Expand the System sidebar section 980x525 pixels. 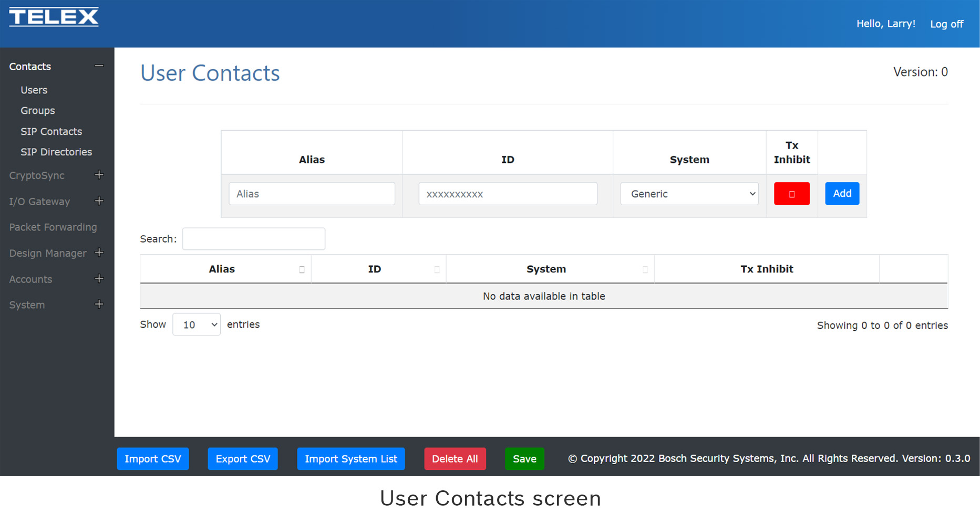click(x=99, y=304)
